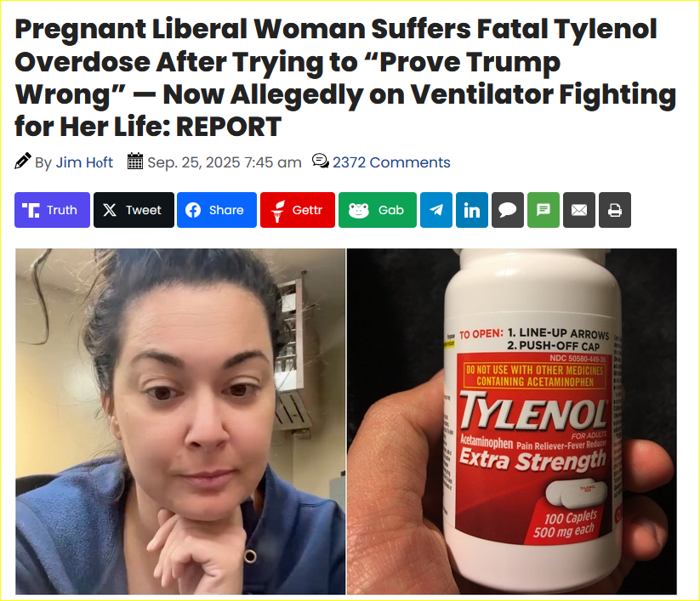Share via Telegram paper plane icon
The image size is (700, 601).
click(x=436, y=210)
